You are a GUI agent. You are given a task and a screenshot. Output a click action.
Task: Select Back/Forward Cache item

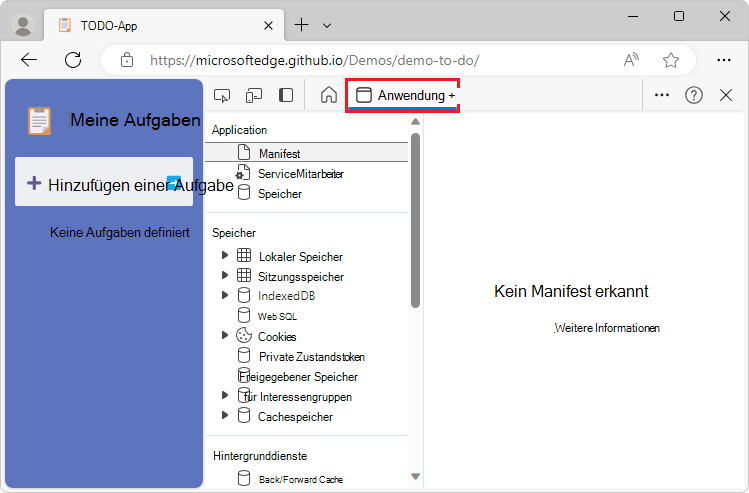(x=300, y=479)
